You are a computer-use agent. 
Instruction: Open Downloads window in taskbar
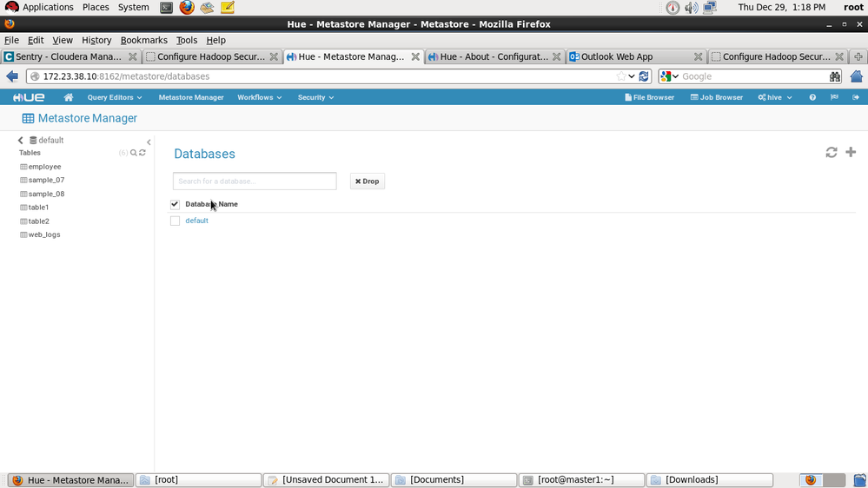tap(710, 479)
